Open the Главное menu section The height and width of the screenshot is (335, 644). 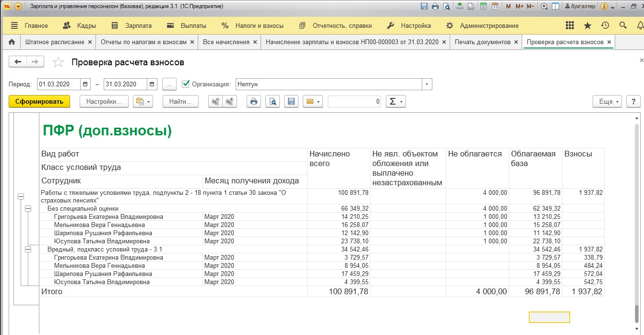[29, 25]
